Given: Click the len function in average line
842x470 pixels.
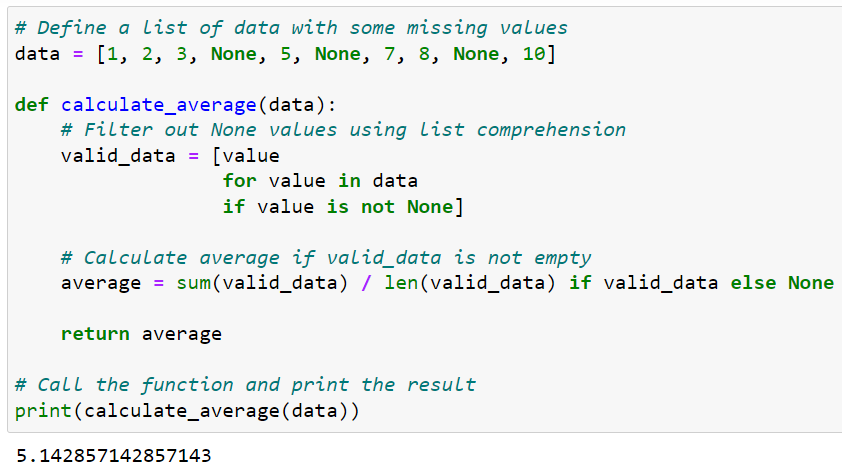Looking at the screenshot, I should (x=401, y=283).
